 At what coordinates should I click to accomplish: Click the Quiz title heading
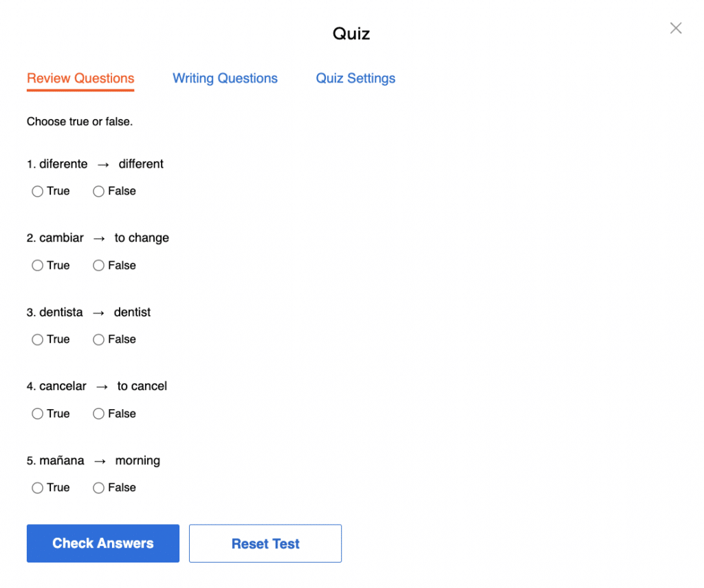[351, 34]
